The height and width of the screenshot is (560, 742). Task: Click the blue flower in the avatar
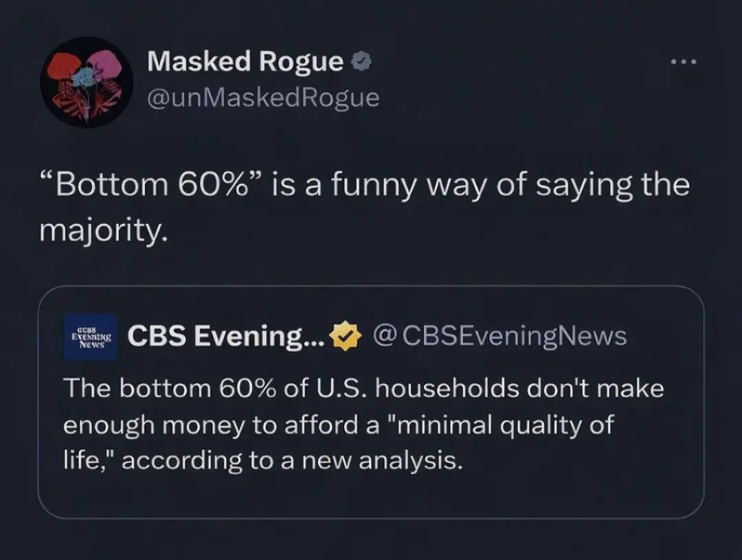click(x=85, y=77)
